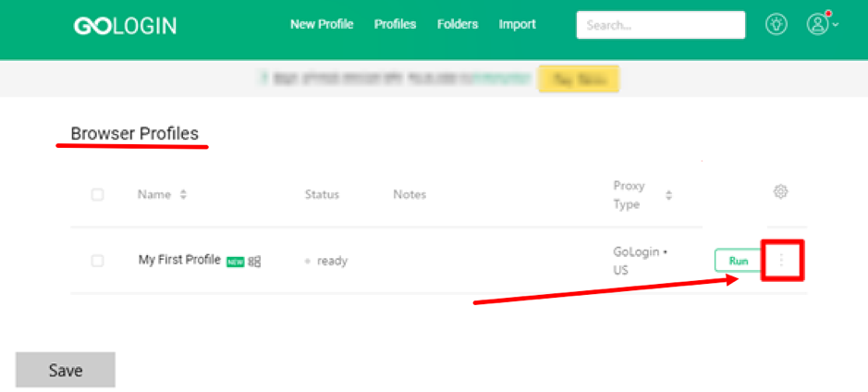Viewport: 868px width, 392px height.
Task: Check the My First Profile row checkbox
Action: [97, 261]
